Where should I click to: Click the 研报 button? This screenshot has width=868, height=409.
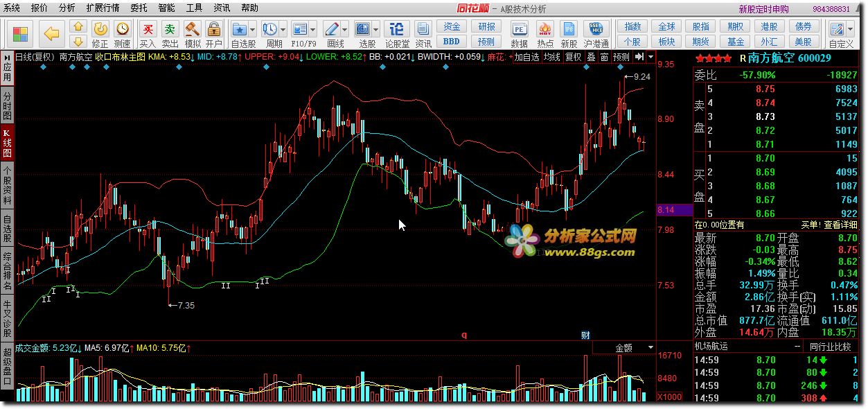pos(486,26)
